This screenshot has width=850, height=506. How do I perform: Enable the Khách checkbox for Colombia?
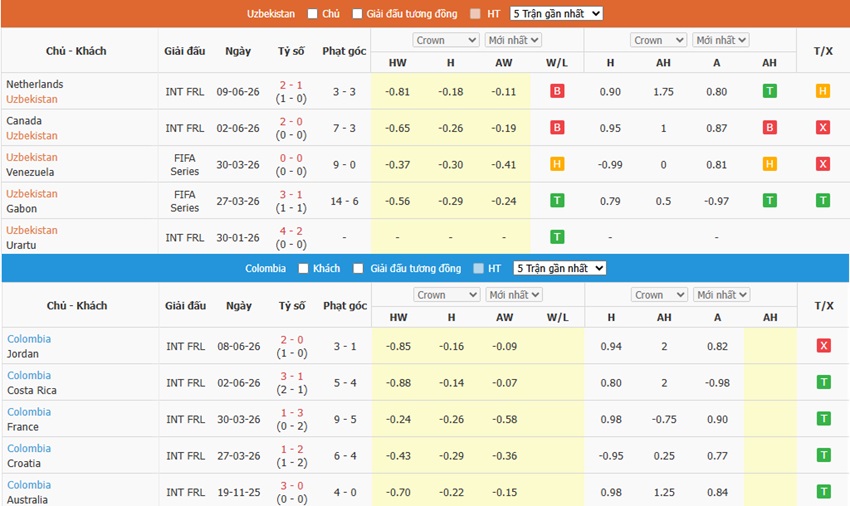pyautogui.click(x=303, y=268)
